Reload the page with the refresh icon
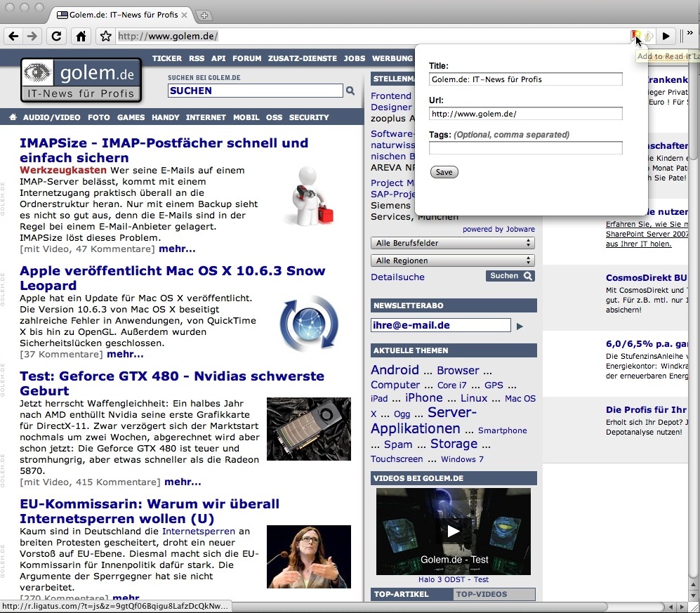This screenshot has height=613, width=700. (57, 36)
